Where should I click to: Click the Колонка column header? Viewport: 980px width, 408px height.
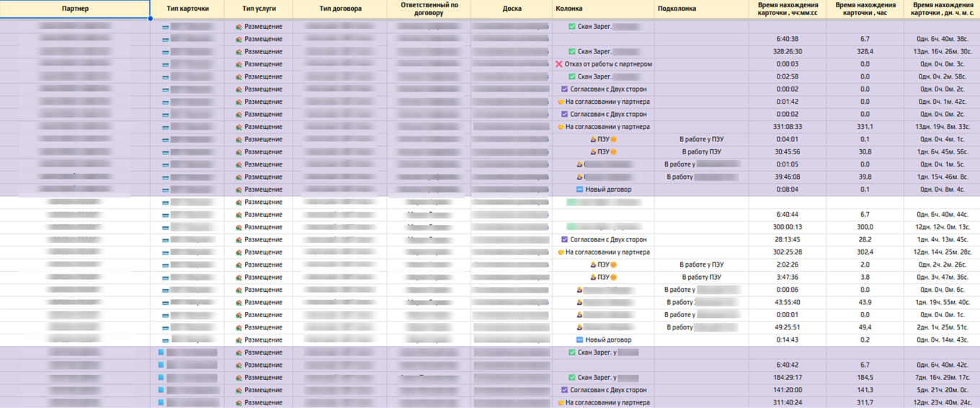604,9
